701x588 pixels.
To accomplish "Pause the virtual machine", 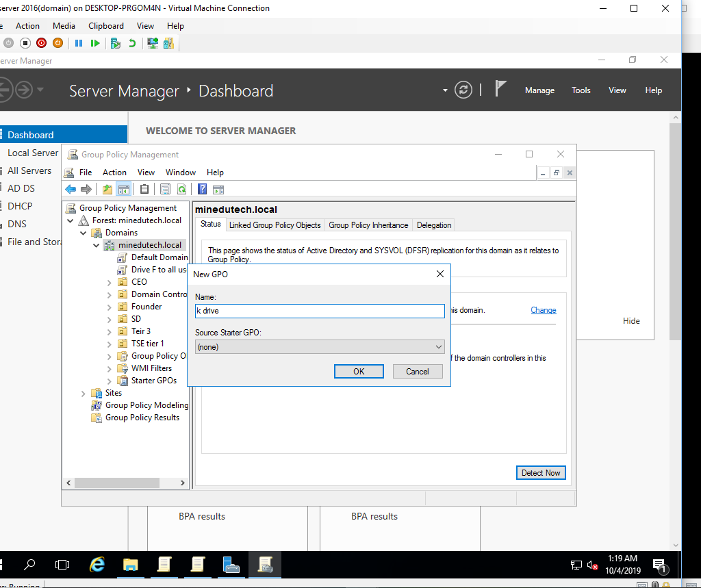I will (x=79, y=43).
